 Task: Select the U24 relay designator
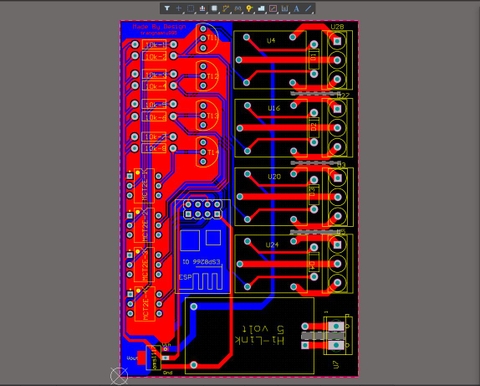tap(272, 245)
